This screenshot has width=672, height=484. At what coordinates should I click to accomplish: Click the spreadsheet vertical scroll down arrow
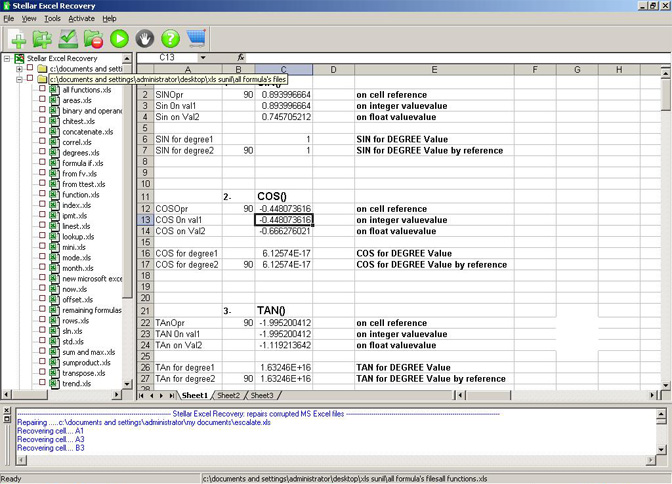665,385
